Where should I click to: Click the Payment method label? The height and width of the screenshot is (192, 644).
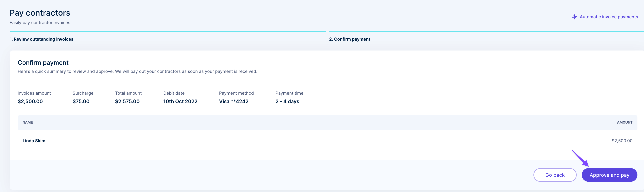point(236,93)
